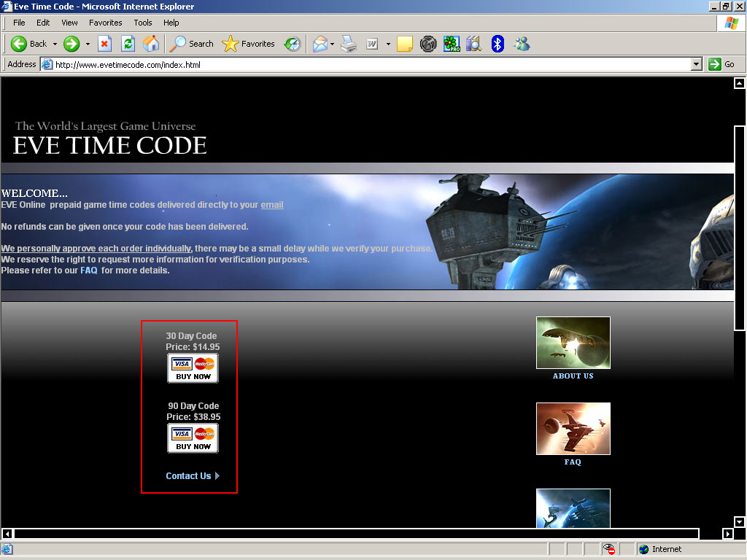
Task: Open the View menu
Action: coord(69,23)
